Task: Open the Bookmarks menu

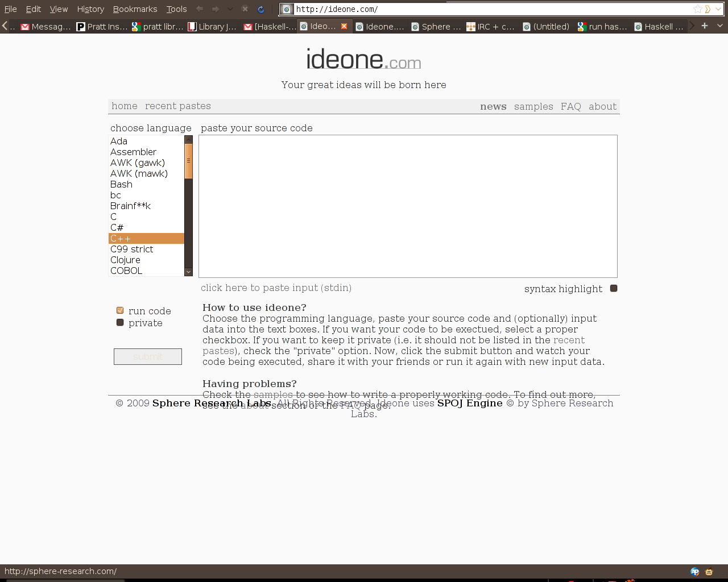Action: pos(135,9)
